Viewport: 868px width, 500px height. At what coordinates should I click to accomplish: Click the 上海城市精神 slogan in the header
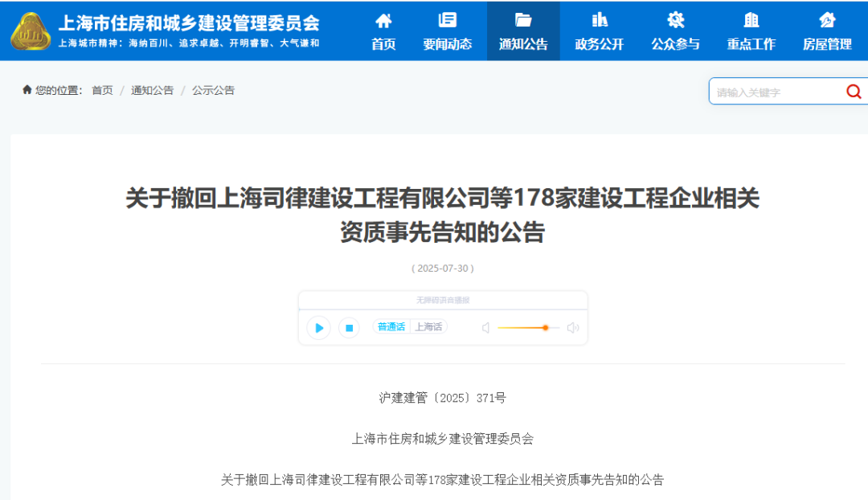(189, 43)
